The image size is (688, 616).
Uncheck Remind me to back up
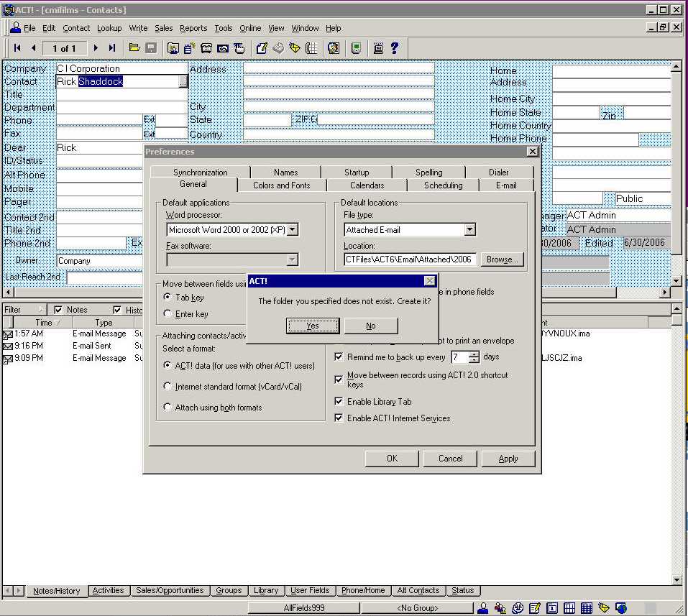point(339,357)
